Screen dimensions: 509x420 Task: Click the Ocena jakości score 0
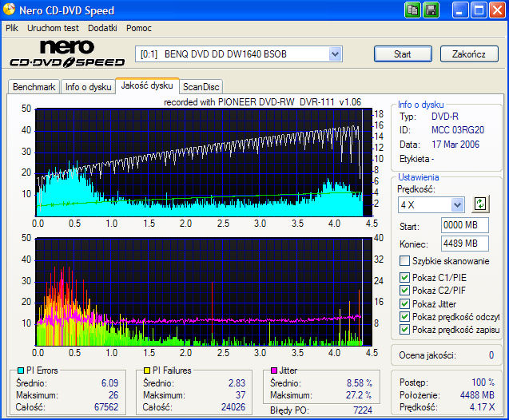click(491, 355)
